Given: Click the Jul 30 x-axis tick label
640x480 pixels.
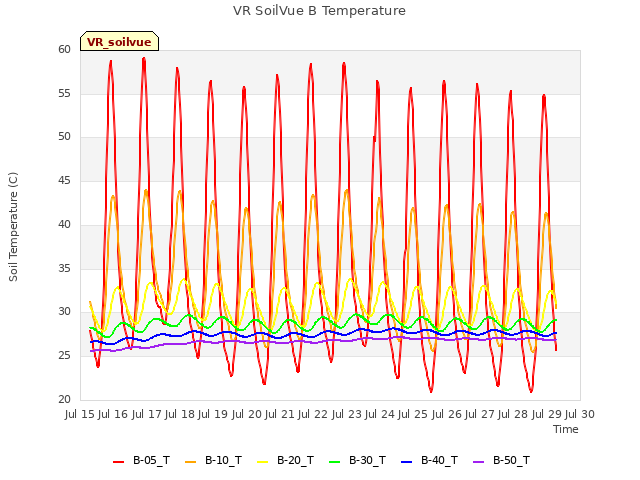Looking at the screenshot, I should pyautogui.click(x=580, y=415).
